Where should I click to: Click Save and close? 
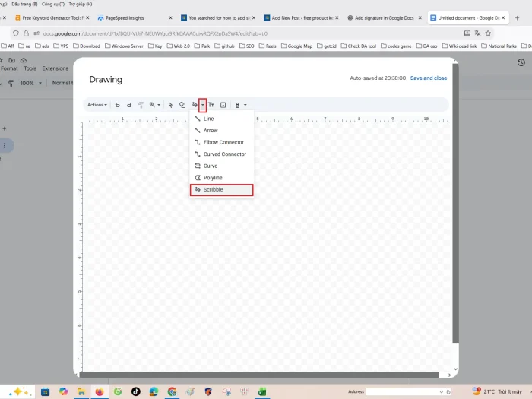click(429, 78)
